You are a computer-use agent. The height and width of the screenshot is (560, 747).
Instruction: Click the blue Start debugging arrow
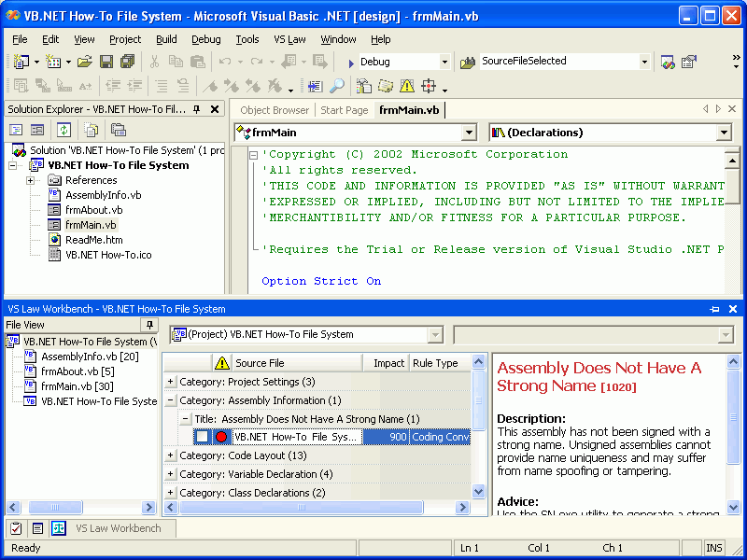click(x=351, y=63)
